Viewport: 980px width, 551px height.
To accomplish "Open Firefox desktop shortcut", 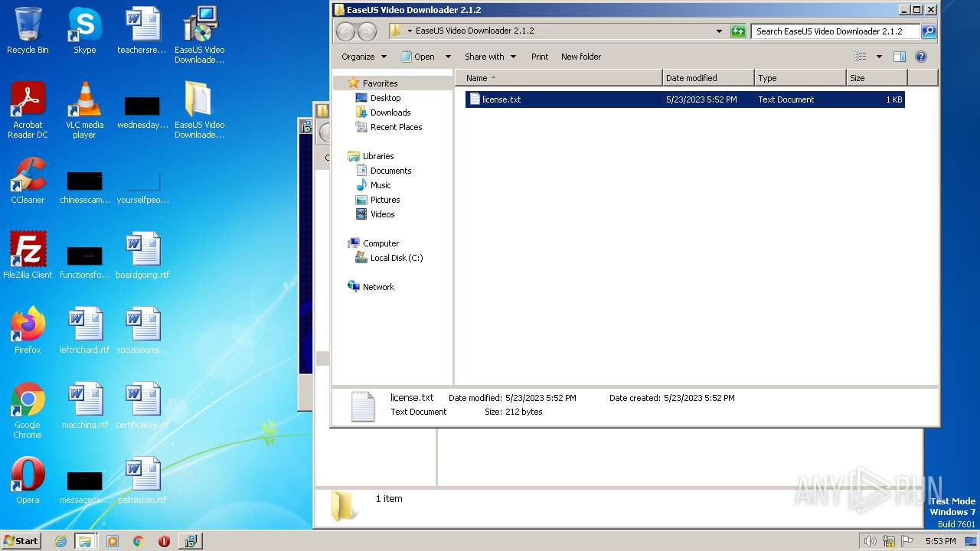I will tap(28, 331).
